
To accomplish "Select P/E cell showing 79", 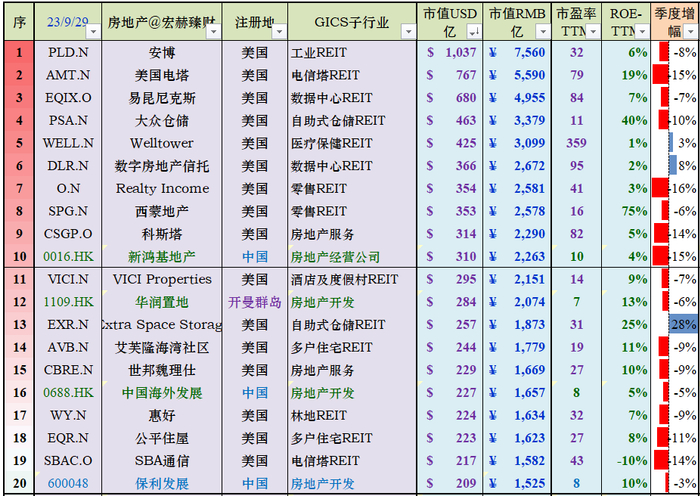I will coord(576,75).
